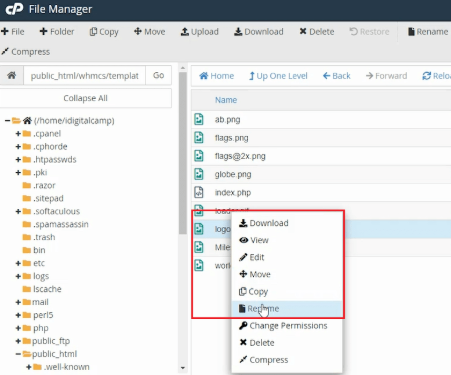Choose Download in context menu

pyautogui.click(x=287, y=223)
